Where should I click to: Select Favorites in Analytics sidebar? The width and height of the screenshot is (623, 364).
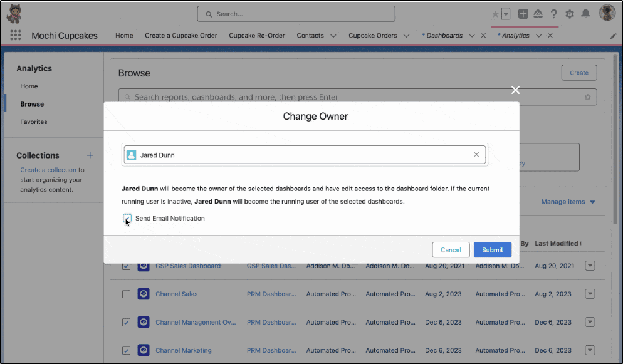[34, 122]
